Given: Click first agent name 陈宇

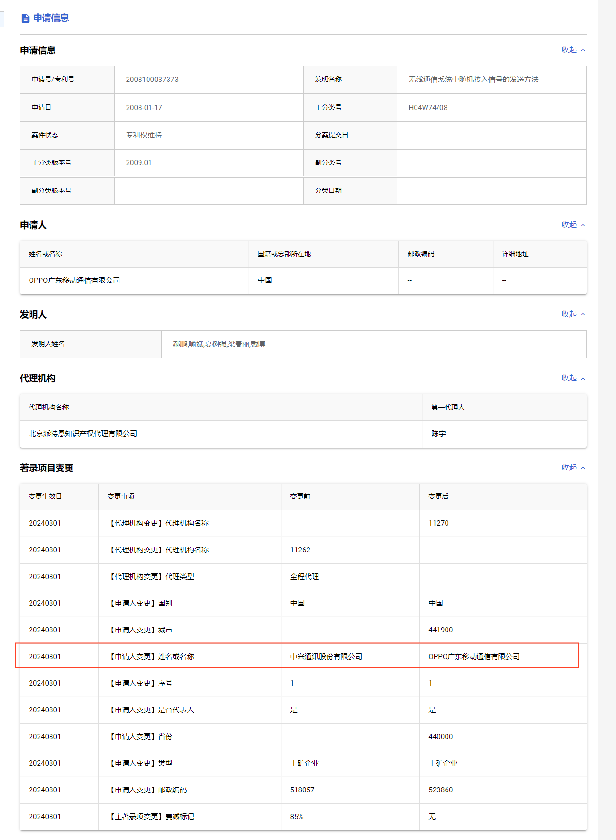Looking at the screenshot, I should click(438, 434).
